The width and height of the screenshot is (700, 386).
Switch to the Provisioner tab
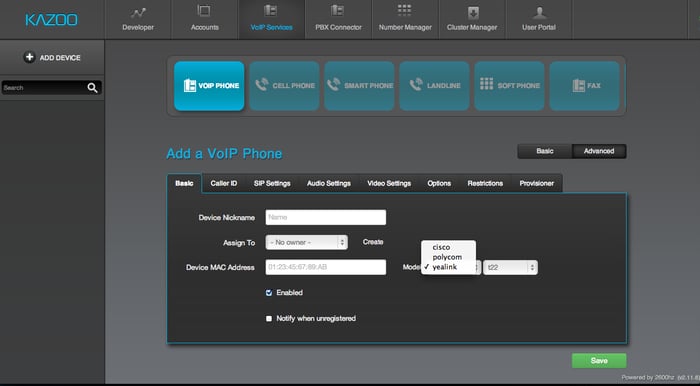[537, 183]
